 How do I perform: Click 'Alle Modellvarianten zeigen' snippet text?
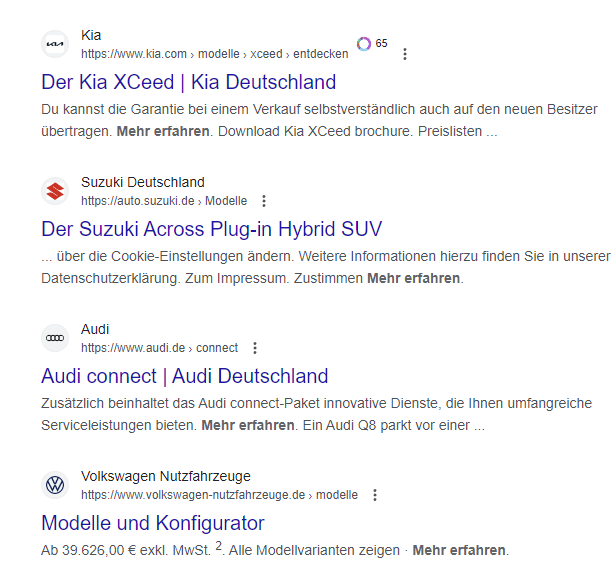tap(314, 550)
